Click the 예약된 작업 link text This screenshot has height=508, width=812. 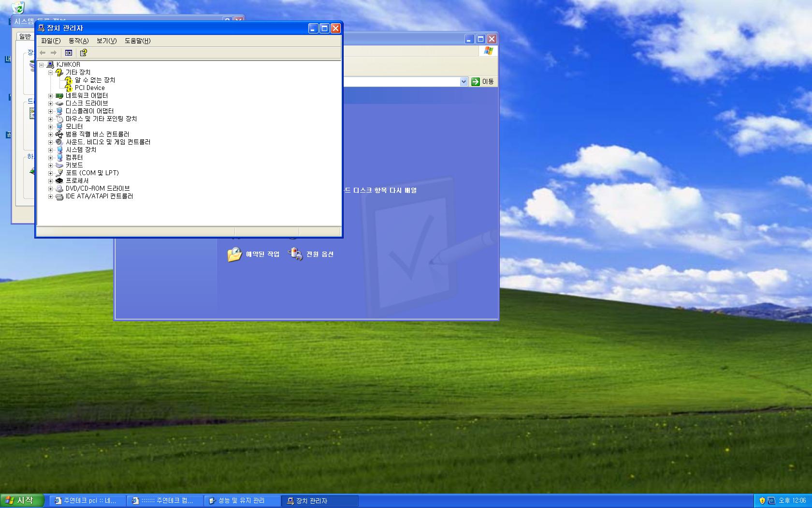point(262,254)
